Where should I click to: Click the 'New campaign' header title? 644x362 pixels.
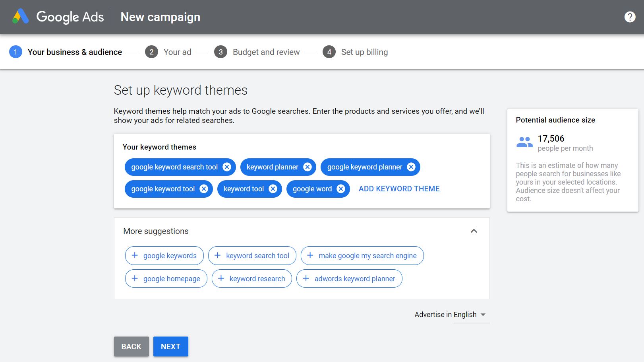[x=161, y=17]
